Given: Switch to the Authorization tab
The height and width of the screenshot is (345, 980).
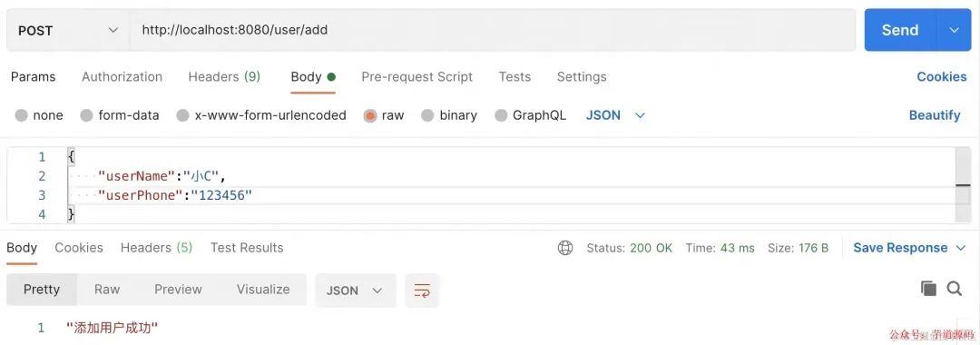Looking at the screenshot, I should 122,77.
